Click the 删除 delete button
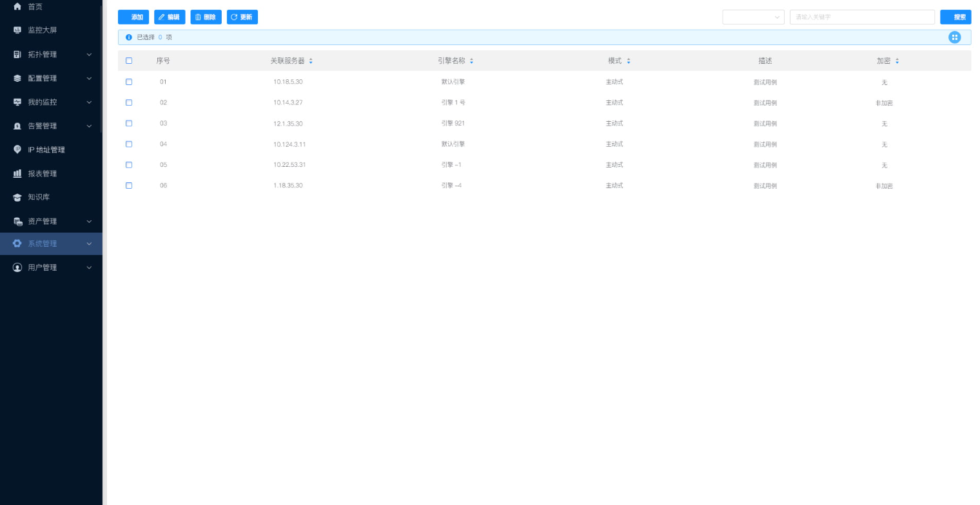This screenshot has height=505, width=980. [x=206, y=17]
